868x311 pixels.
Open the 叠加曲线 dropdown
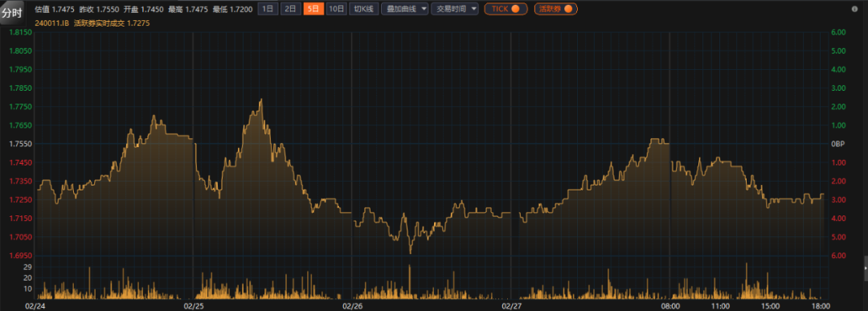point(404,9)
